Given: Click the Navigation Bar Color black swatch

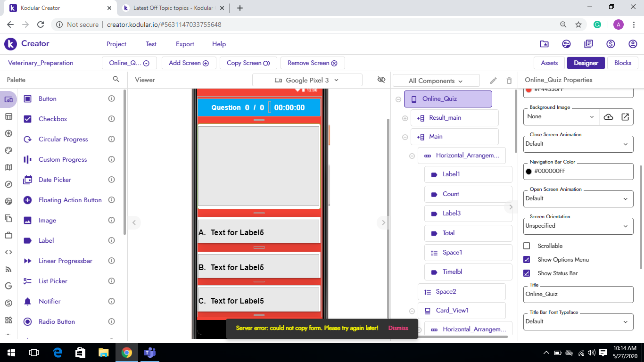Looking at the screenshot, I should click(x=529, y=172).
